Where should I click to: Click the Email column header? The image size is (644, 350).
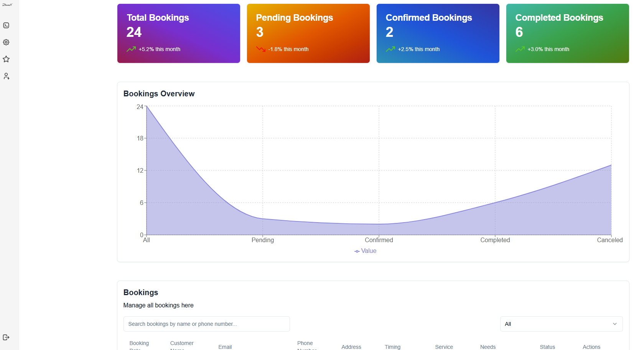[x=225, y=347]
